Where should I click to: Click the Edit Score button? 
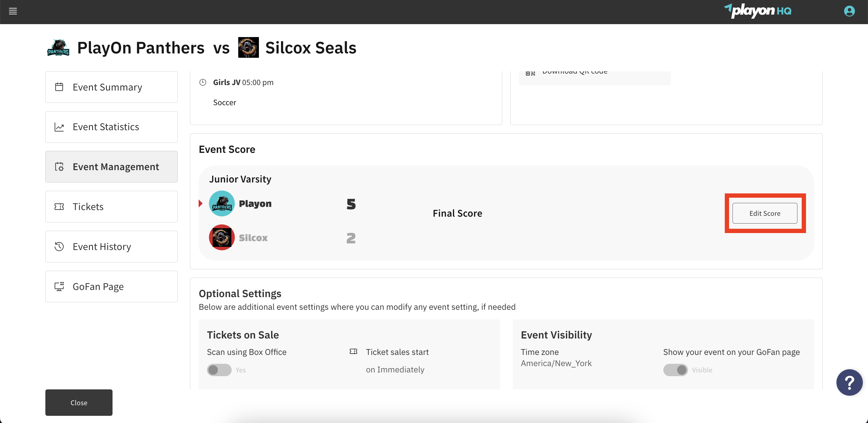click(x=765, y=213)
